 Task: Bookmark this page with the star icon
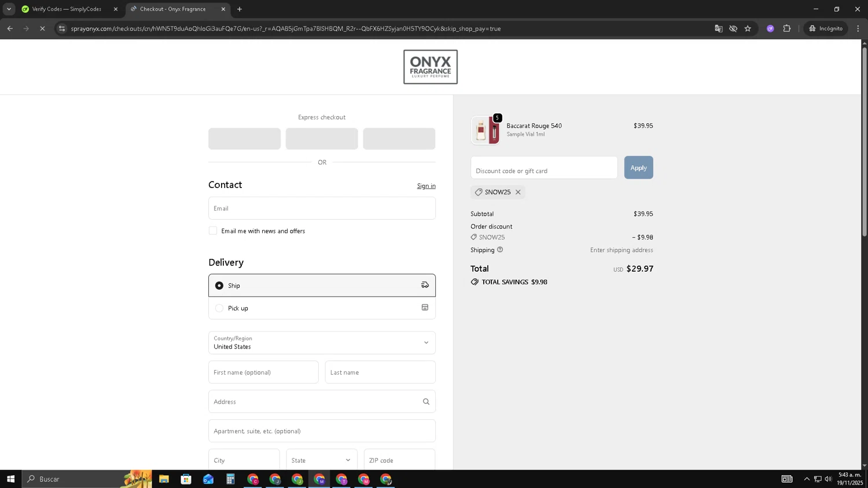pos(748,28)
